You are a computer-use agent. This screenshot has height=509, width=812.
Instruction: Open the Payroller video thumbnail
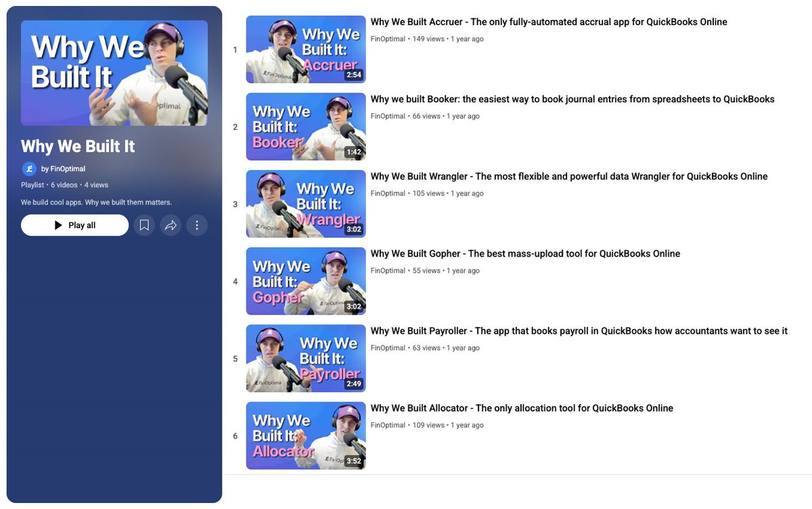click(x=306, y=358)
